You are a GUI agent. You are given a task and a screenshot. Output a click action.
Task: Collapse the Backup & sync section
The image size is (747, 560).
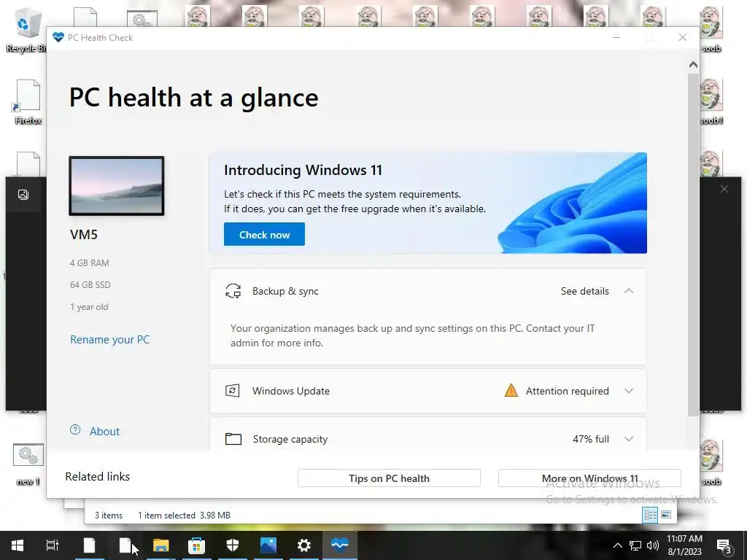629,291
